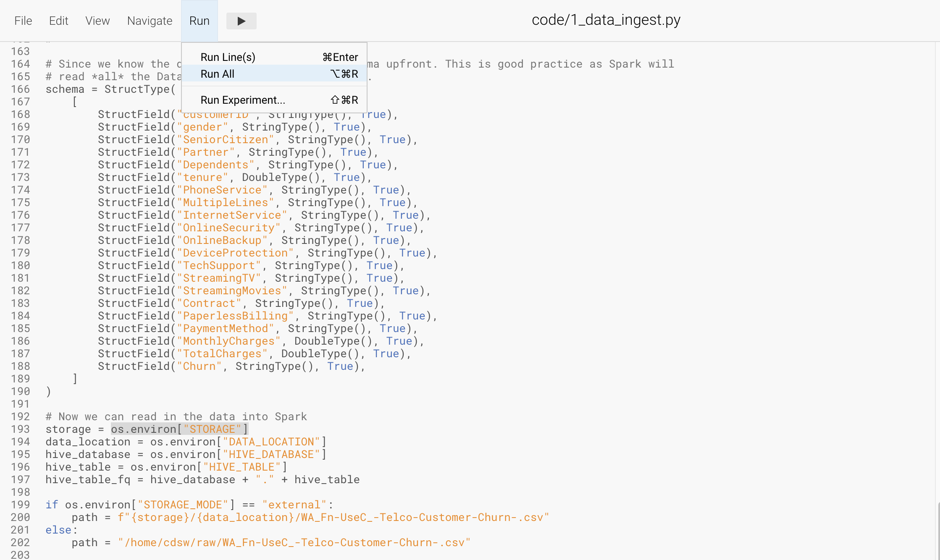Place cursor on "STORAGE" string

coord(212,429)
